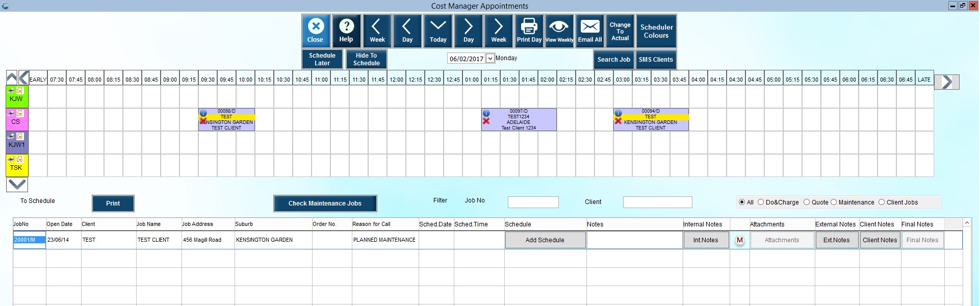The height and width of the screenshot is (306, 980).
Task: Open Ext.Notes for job 20001/M
Action: (x=837, y=240)
